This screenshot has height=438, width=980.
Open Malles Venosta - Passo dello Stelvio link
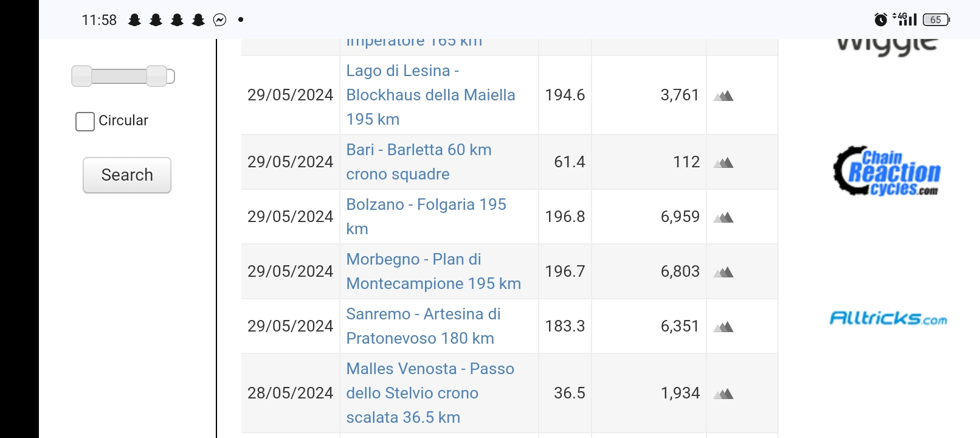coord(430,393)
